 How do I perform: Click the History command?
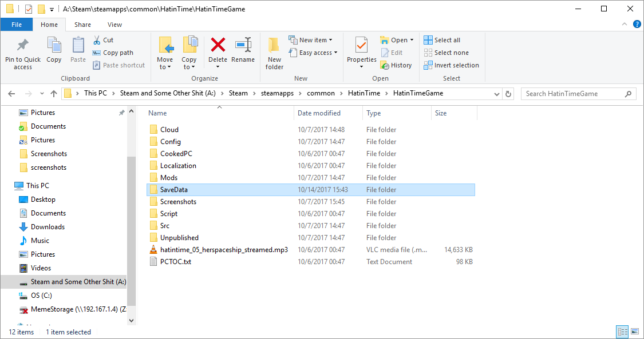[396, 65]
